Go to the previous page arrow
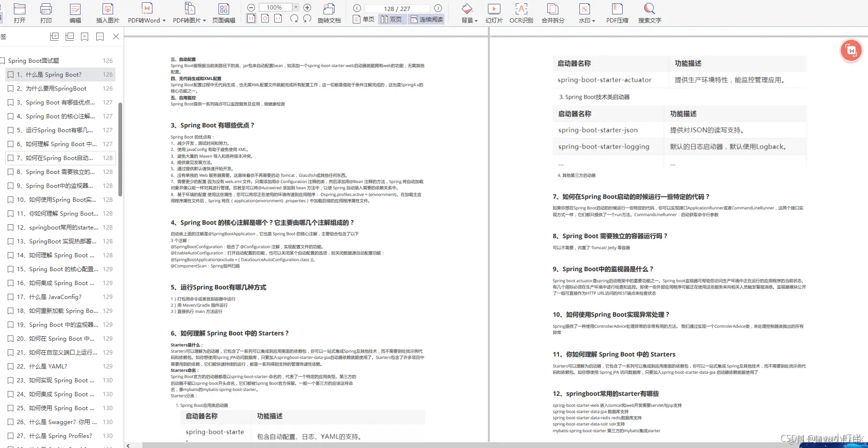 coord(357,8)
